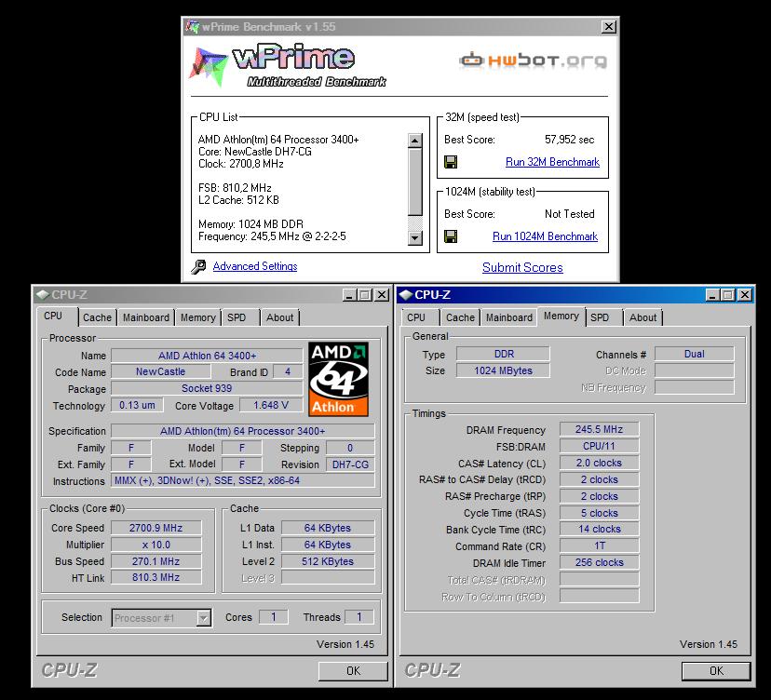Click the Cycle Time (tRAS) 5 clocks value
This screenshot has height=700, width=771.
(x=600, y=513)
